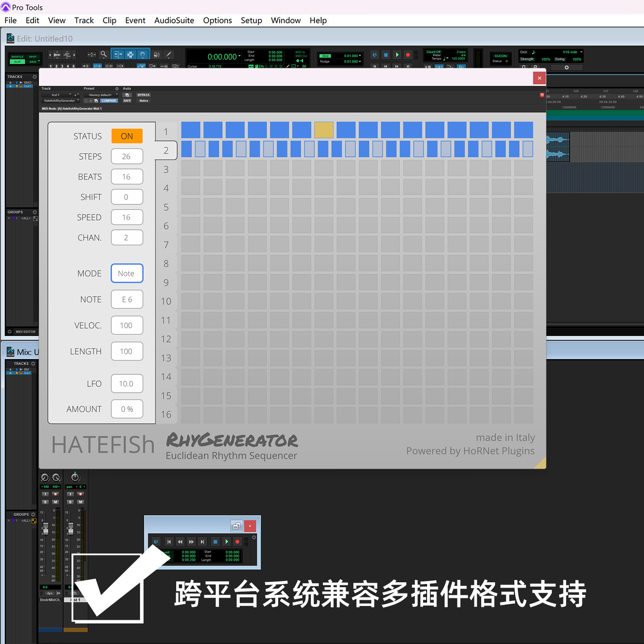The image size is (644, 644).
Task: Click Stop in the floating Transport window
Action: click(215, 542)
